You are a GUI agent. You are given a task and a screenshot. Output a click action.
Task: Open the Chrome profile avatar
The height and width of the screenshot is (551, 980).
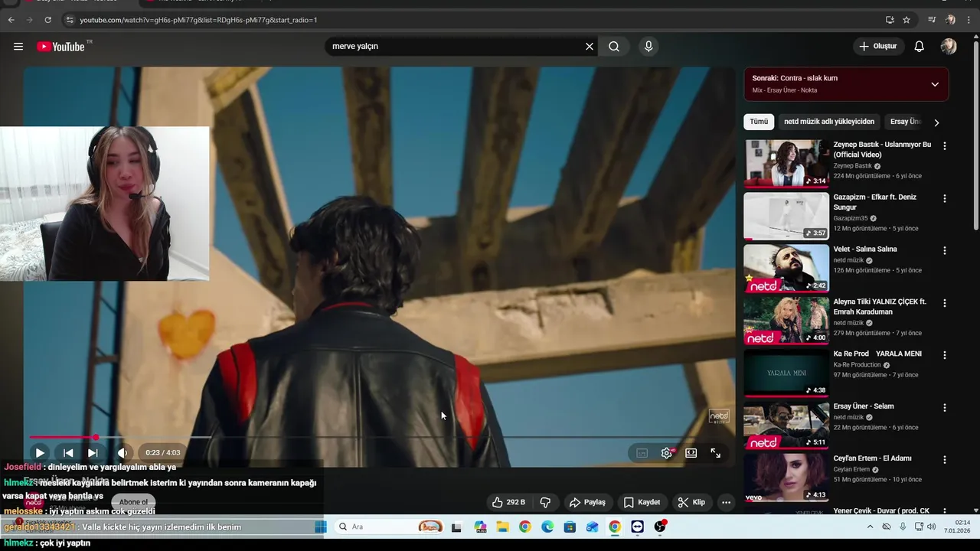point(950,20)
